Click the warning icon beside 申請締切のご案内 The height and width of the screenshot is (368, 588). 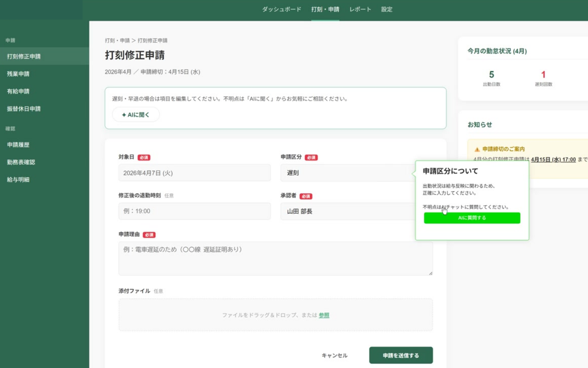(x=477, y=149)
